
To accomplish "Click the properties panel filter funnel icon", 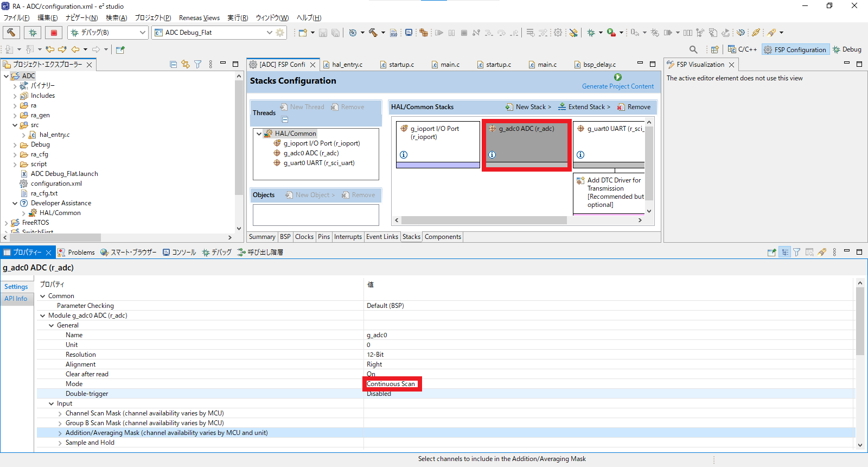I will [x=797, y=252].
